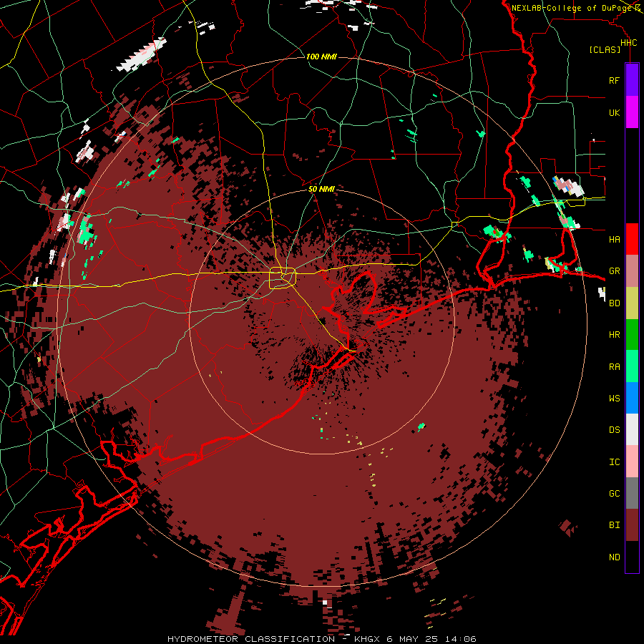Click the RF legend label
The height and width of the screenshot is (644, 644).
pyautogui.click(x=614, y=80)
